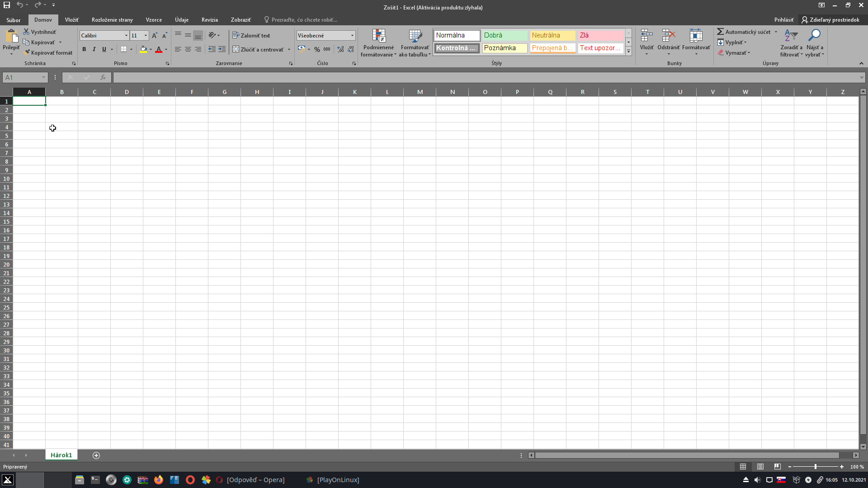Click the insert function fx icon

pos(103,77)
